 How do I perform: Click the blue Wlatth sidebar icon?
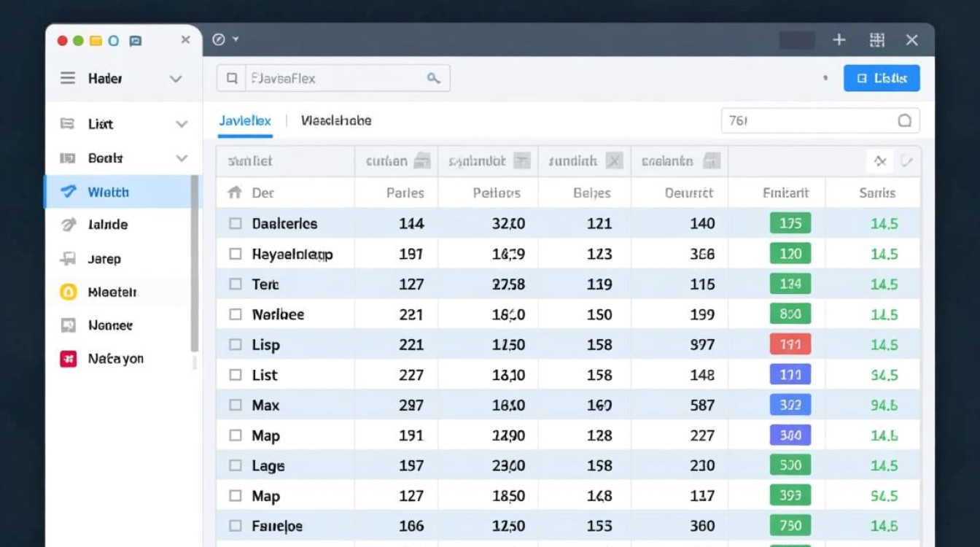68,191
